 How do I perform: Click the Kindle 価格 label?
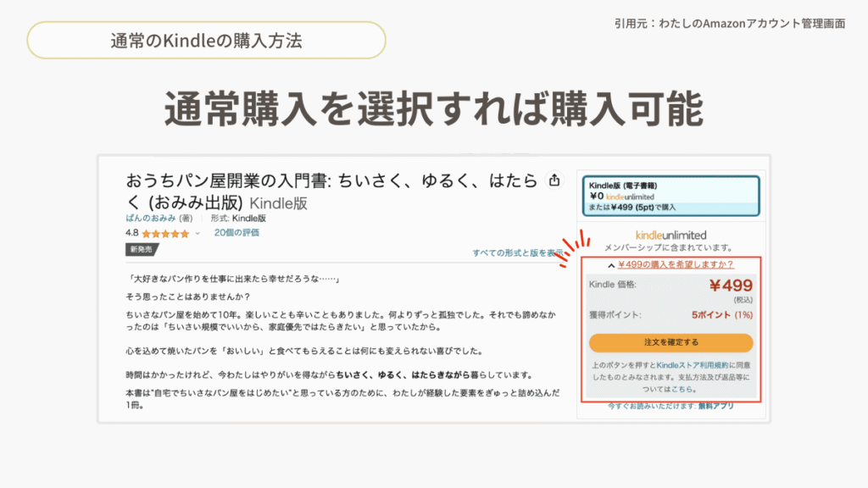coord(613,285)
